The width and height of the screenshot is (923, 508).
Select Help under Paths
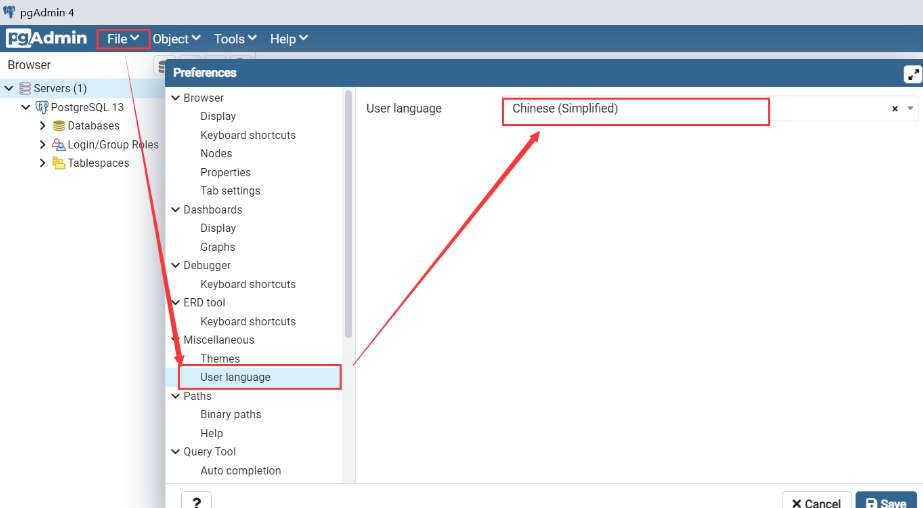(x=211, y=433)
